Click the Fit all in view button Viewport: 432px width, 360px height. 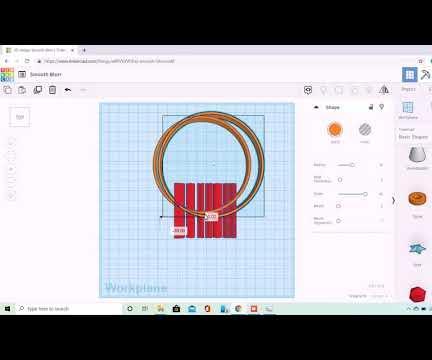pos(11,156)
